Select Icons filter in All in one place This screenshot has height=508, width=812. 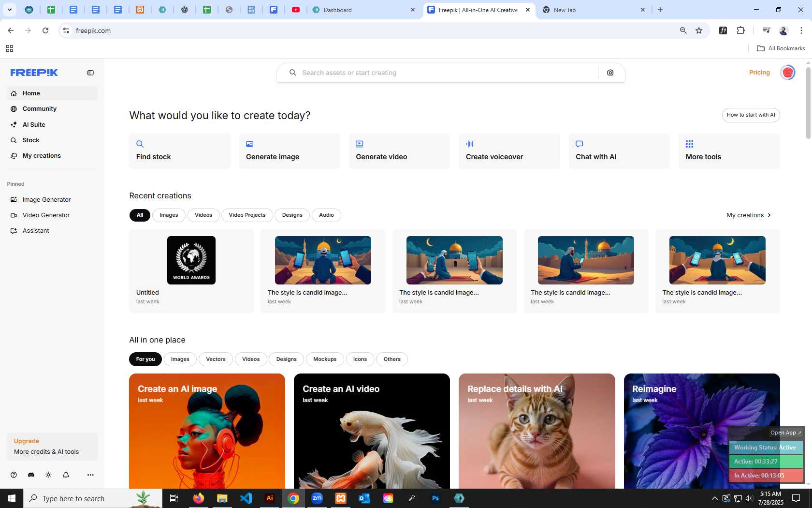(360, 359)
